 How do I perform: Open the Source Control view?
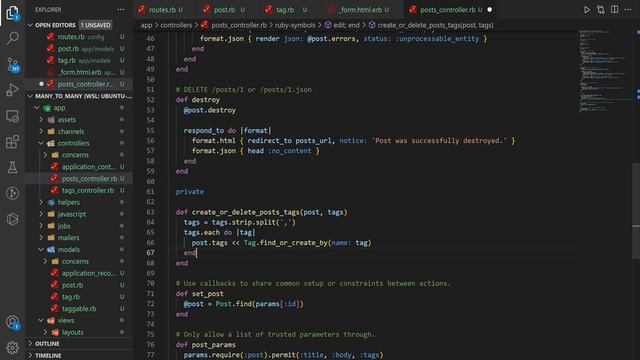click(x=12, y=64)
